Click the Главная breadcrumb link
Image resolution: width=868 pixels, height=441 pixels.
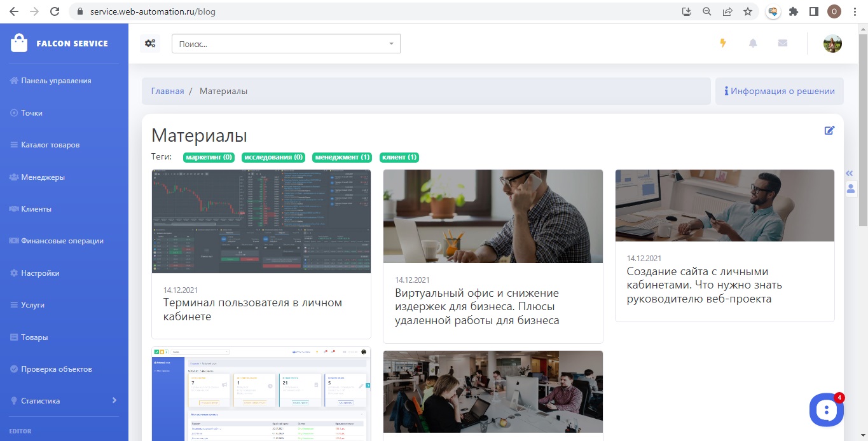(x=167, y=92)
